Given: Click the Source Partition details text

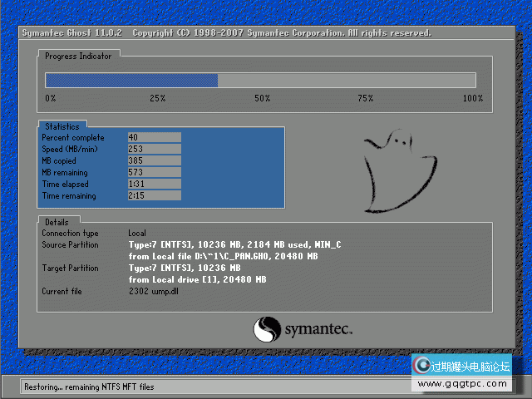Looking at the screenshot, I should point(234,245).
